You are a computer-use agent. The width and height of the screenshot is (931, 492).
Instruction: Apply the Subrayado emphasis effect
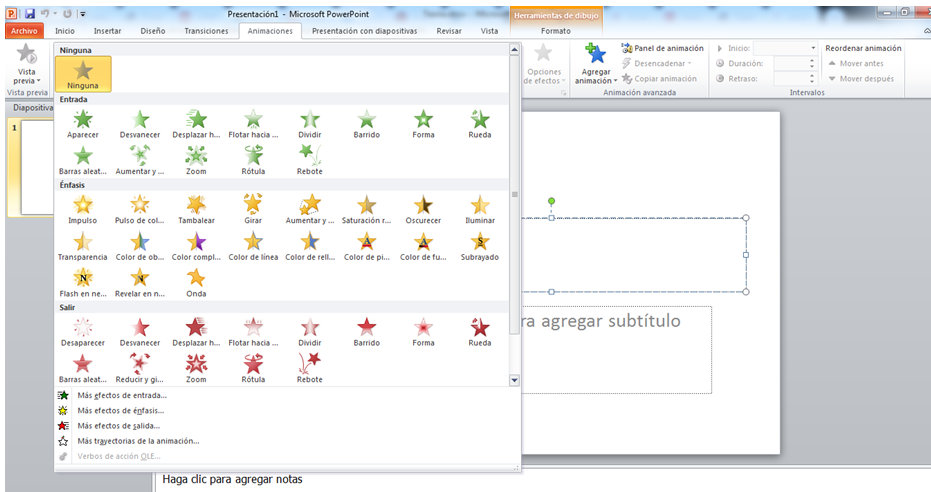(480, 246)
